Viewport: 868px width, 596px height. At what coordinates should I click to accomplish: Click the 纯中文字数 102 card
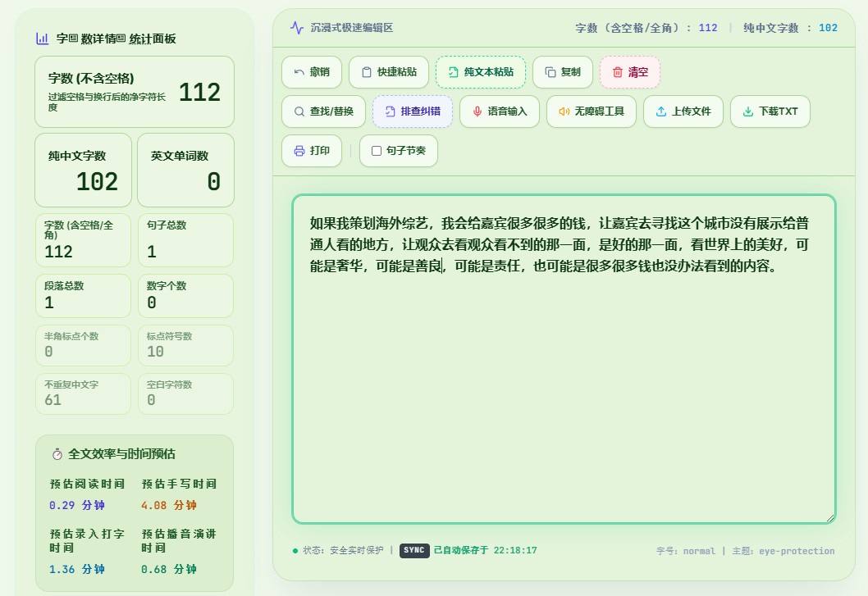click(x=83, y=170)
